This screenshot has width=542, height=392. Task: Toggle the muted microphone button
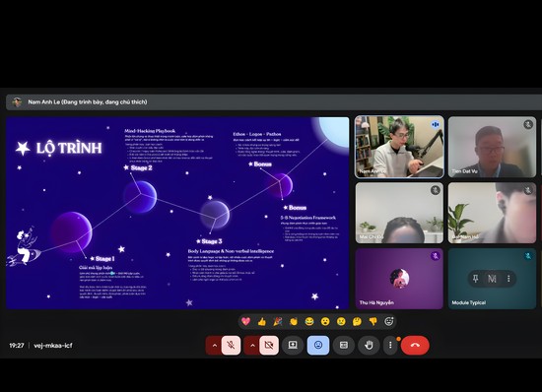tap(231, 345)
